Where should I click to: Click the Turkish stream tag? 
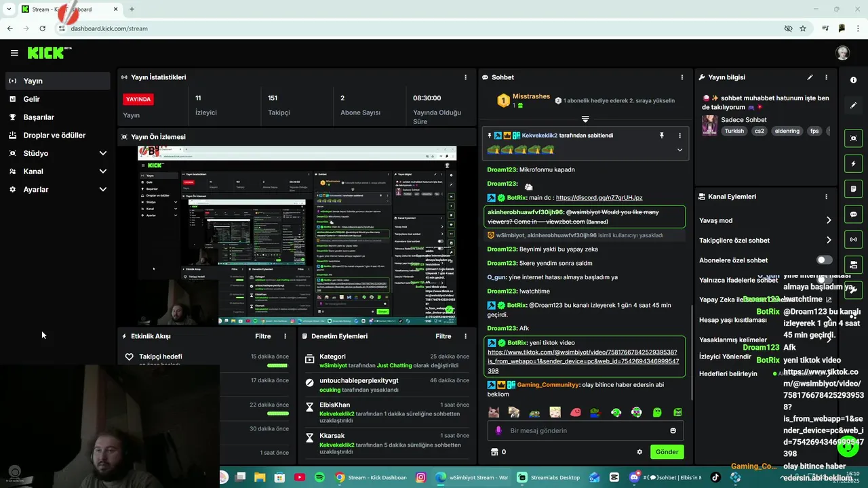click(x=734, y=131)
